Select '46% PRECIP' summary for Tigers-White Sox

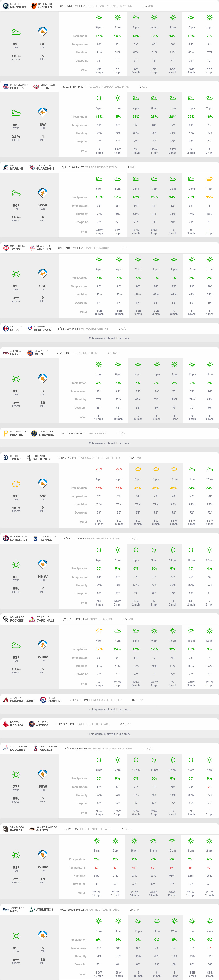16,509
